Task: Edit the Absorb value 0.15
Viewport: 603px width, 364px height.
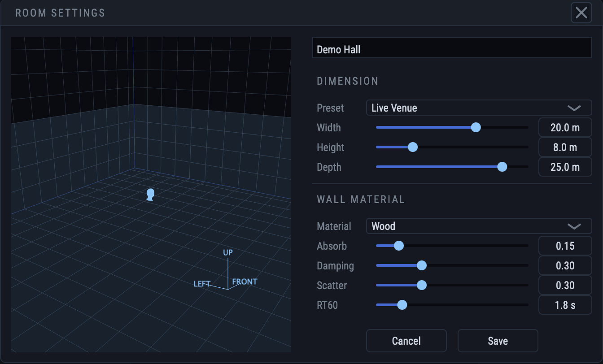Action: (x=565, y=246)
